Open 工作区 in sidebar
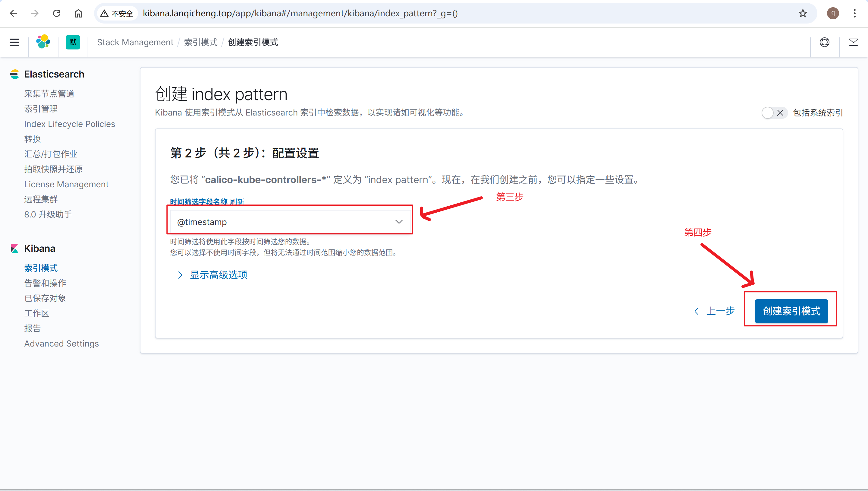868x491 pixels. (37, 313)
